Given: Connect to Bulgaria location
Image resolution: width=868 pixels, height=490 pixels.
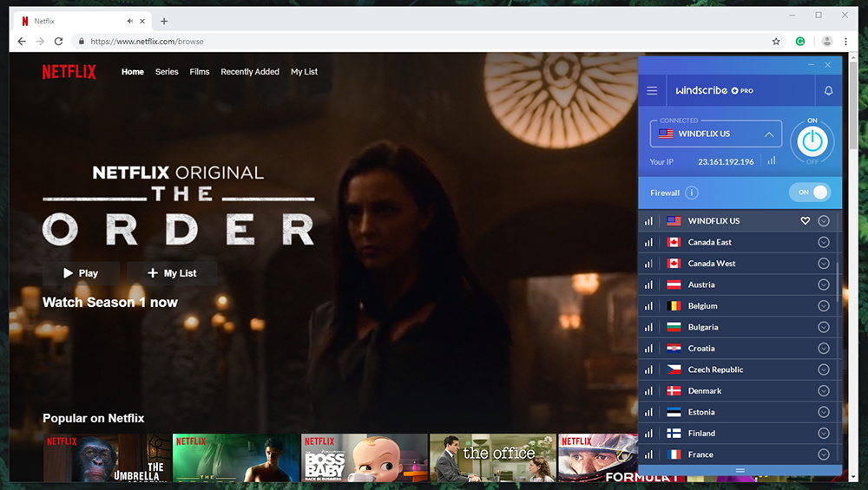Looking at the screenshot, I should [737, 327].
